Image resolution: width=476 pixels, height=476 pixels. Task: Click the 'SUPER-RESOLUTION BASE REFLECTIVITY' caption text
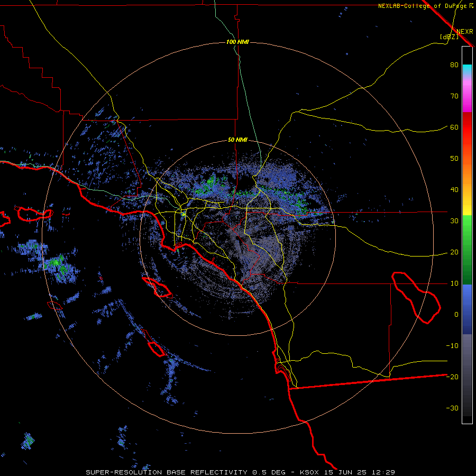[167, 472]
